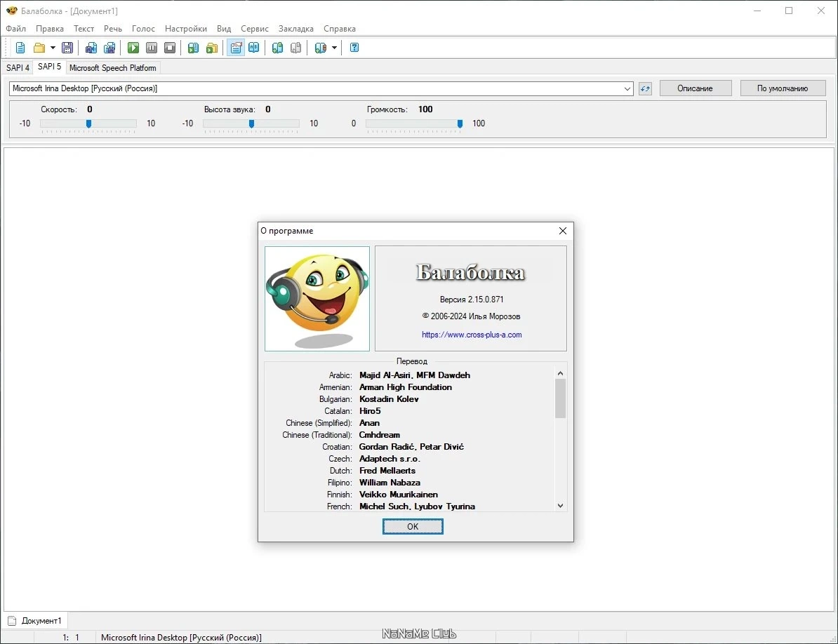The width and height of the screenshot is (838, 644).
Task: Click the open book AB icon
Action: click(254, 48)
